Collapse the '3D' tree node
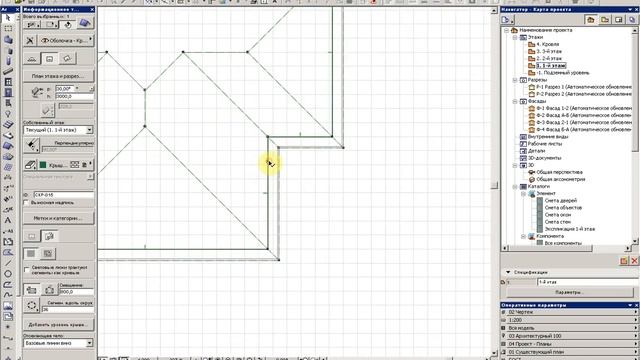640x360 pixels. 515,165
